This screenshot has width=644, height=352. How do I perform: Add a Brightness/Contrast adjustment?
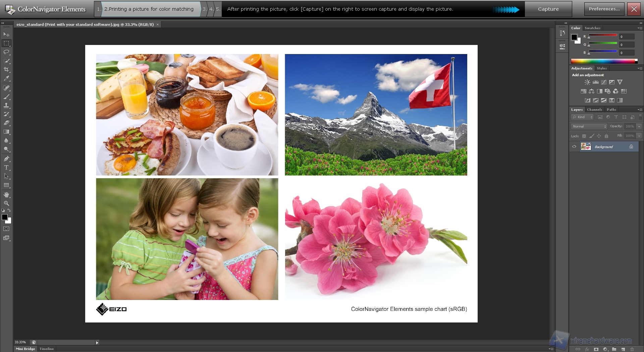587,82
